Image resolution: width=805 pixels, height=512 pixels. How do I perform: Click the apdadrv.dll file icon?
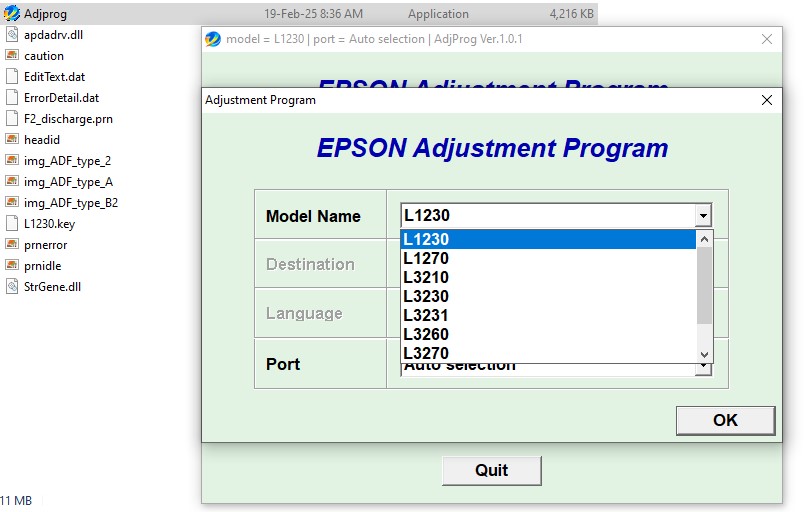tap(12, 34)
